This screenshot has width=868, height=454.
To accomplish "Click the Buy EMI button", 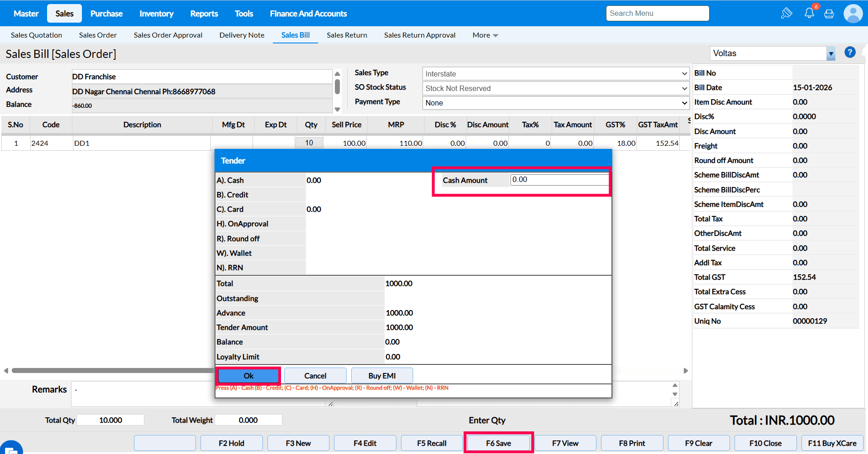I will 382,376.
